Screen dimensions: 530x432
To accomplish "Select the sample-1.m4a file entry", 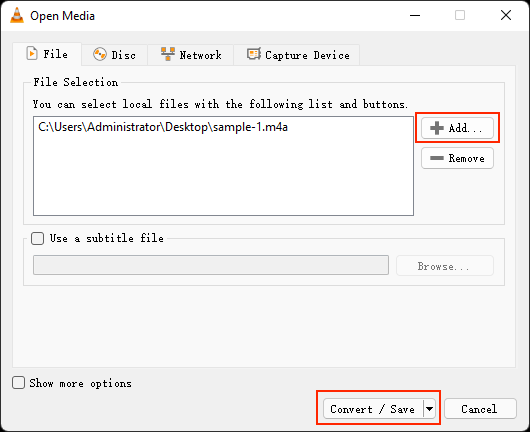I will pos(163,127).
